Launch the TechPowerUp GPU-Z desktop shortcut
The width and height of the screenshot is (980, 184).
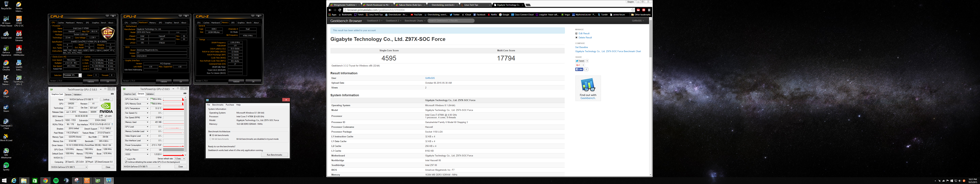coord(19,80)
